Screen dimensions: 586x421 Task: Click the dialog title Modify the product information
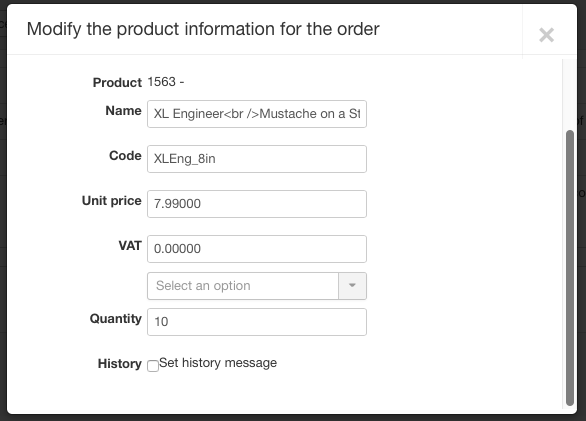coord(203,29)
